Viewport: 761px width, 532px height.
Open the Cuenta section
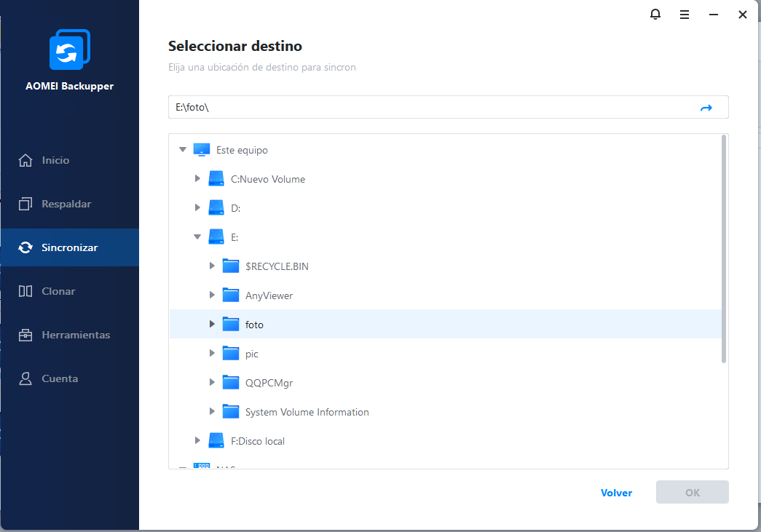pyautogui.click(x=70, y=378)
